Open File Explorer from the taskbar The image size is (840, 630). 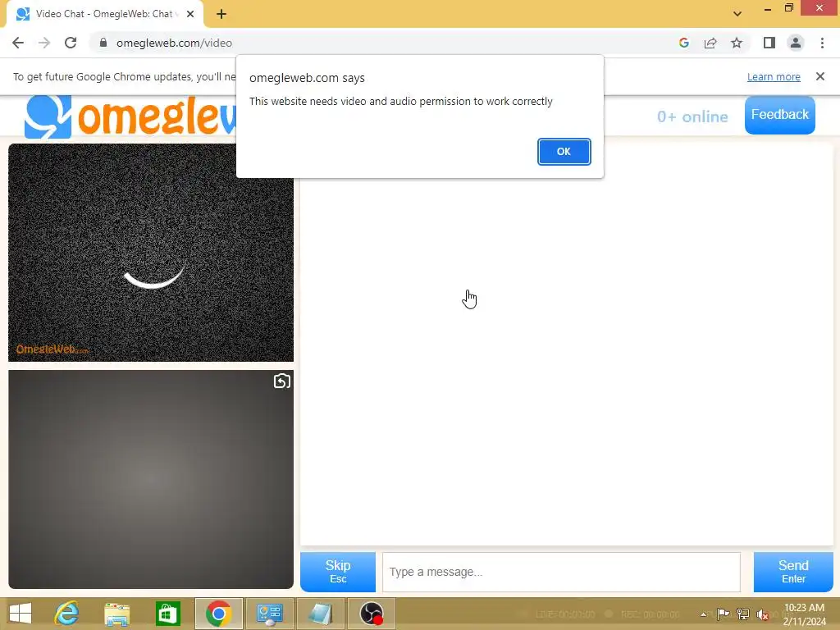click(x=116, y=614)
